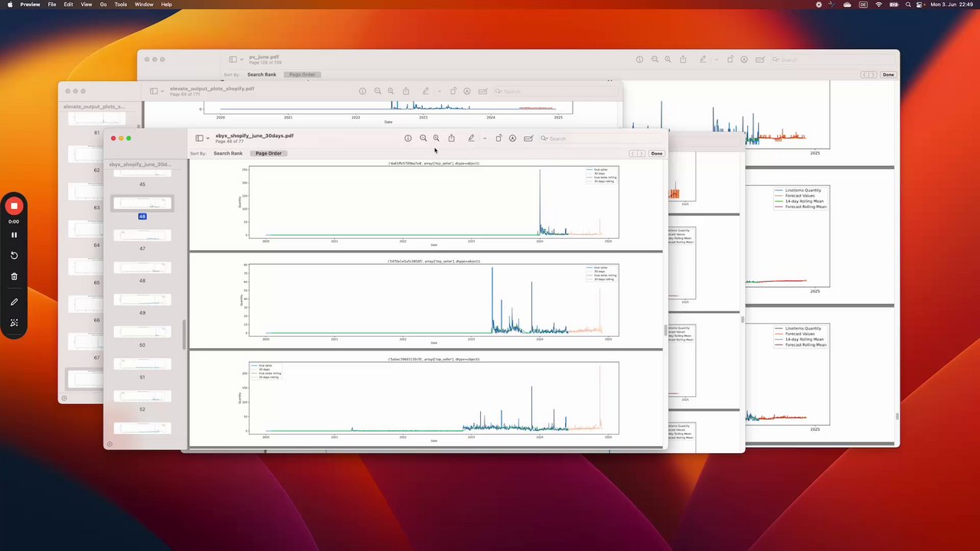
Task: Share the xbyx_shopify PDF
Action: tap(452, 139)
